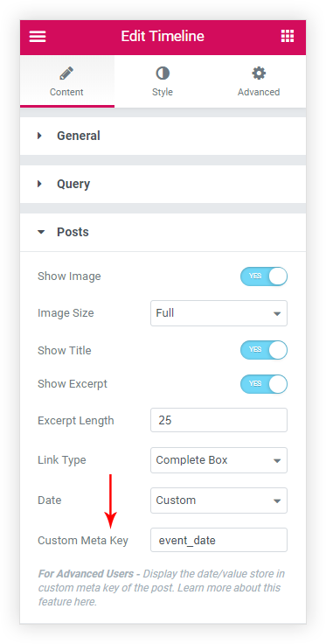Collapse the Posts section
Screen dimensions: 326x644
163,232
